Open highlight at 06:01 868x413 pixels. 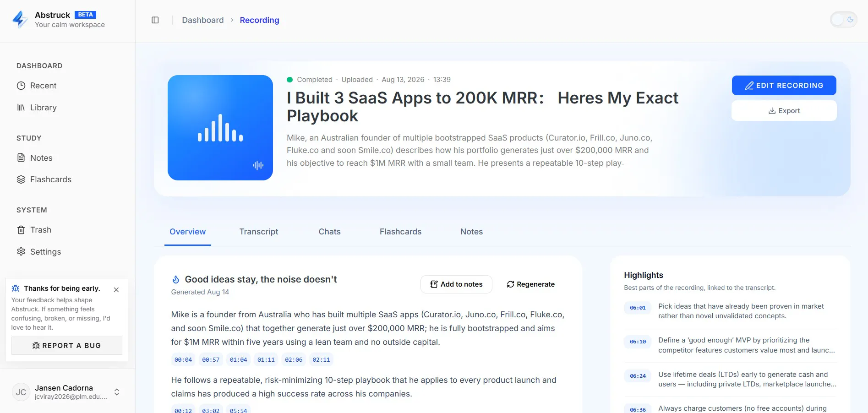(x=638, y=308)
